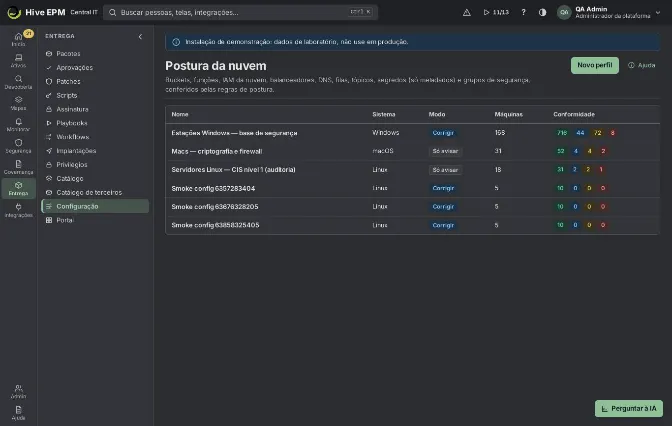This screenshot has width=672, height=426.
Task: Click the Nome column header
Action: pos(180,114)
